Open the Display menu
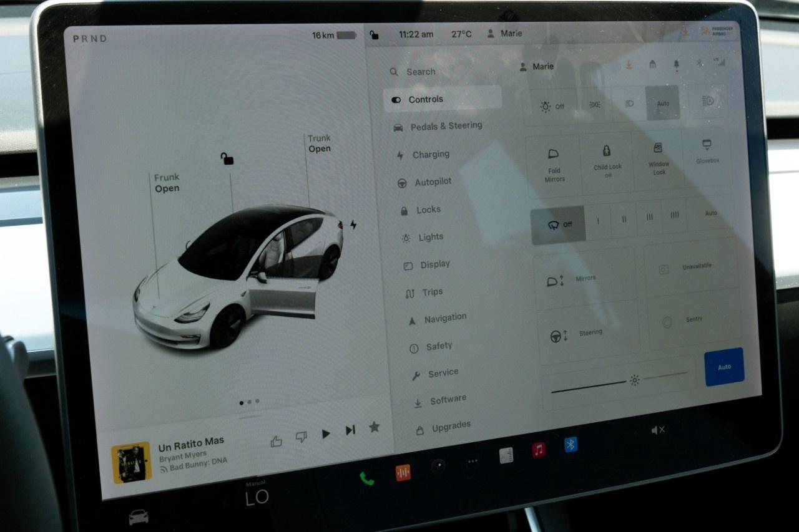The width and height of the screenshot is (799, 532). (427, 265)
